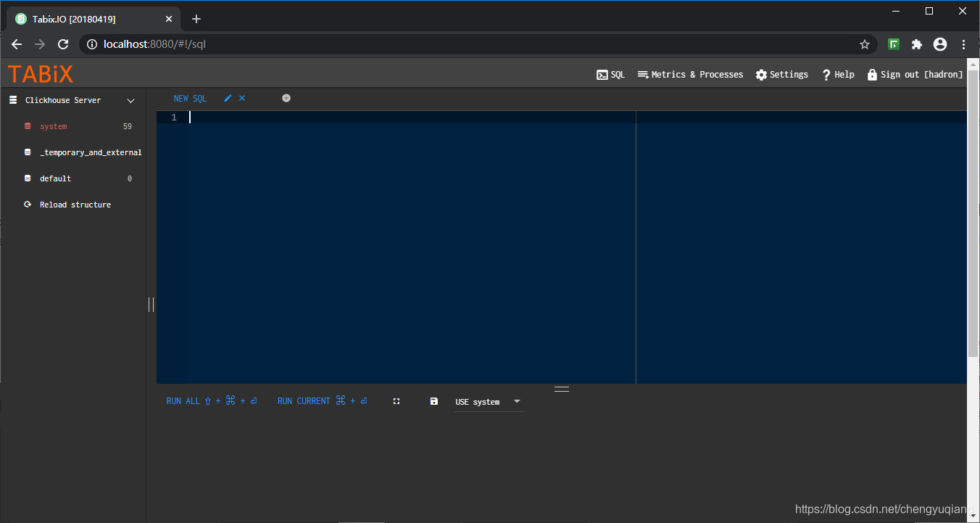The height and width of the screenshot is (523, 980).
Task: Click into SQL editor line 1
Action: pos(576,118)
